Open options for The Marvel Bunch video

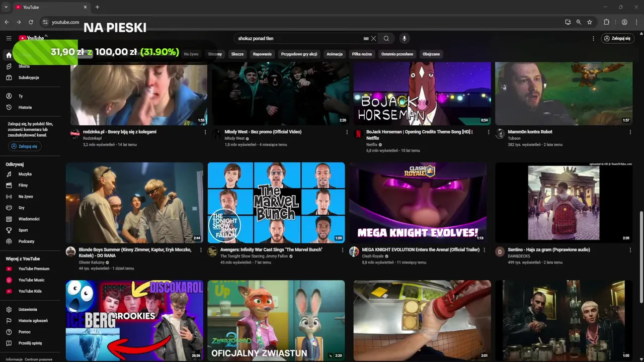tap(343, 250)
